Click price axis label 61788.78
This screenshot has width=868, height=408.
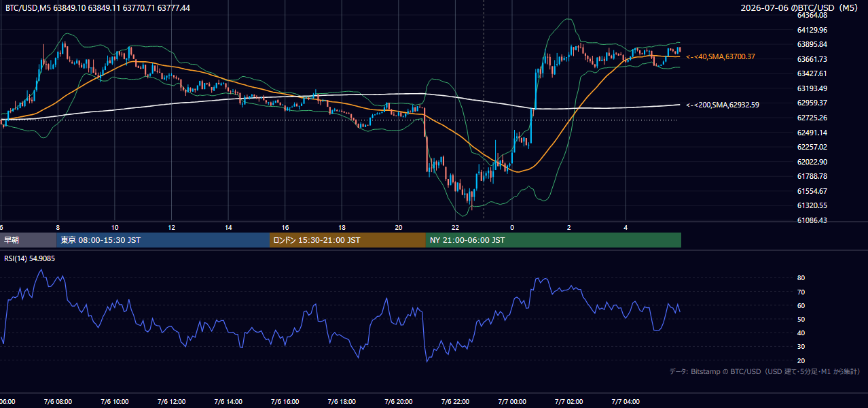click(812, 176)
